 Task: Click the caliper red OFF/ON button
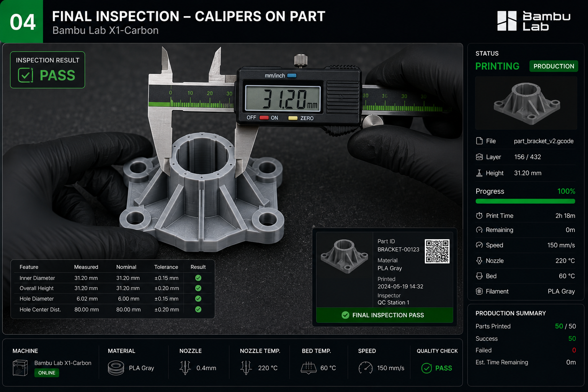point(264,118)
